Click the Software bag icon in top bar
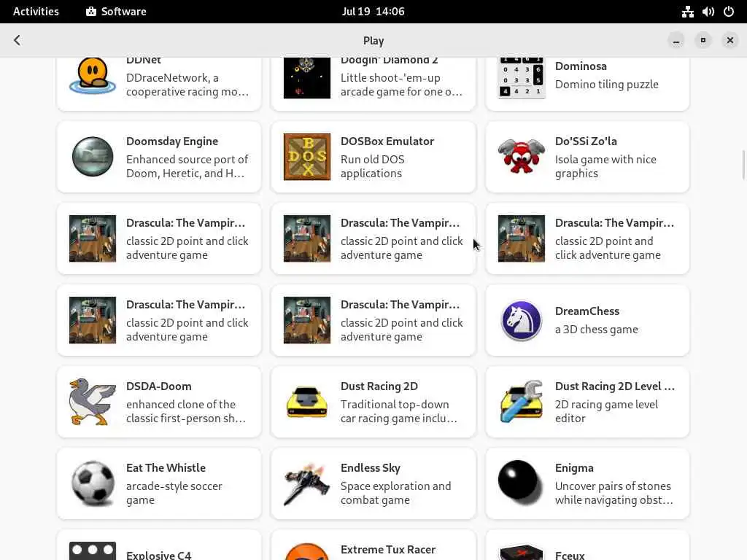Screen dimensions: 747x560 (91, 12)
